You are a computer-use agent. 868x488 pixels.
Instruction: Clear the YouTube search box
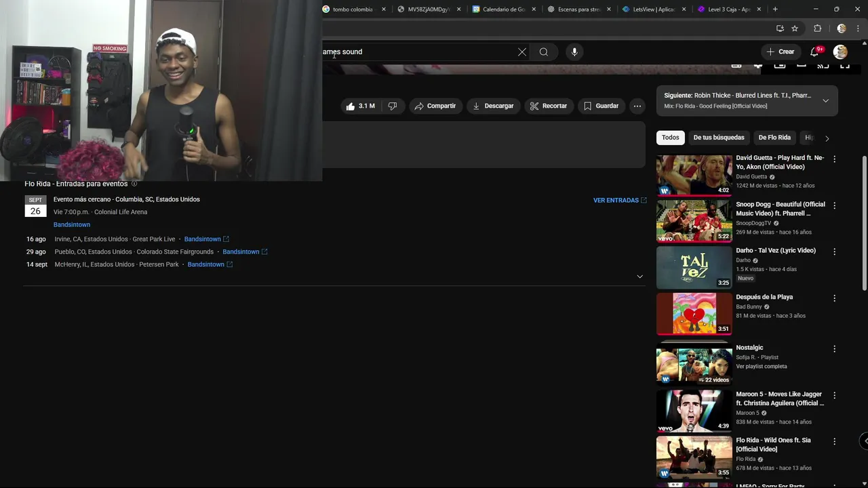(522, 52)
